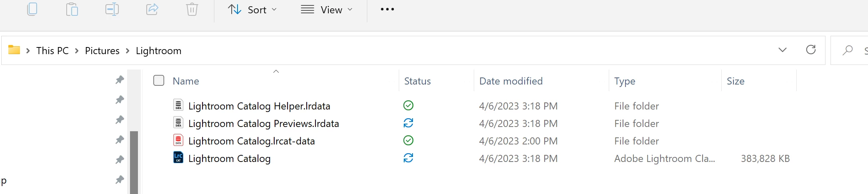The image size is (868, 194).
Task: Sort by the Size column header
Action: (x=735, y=81)
